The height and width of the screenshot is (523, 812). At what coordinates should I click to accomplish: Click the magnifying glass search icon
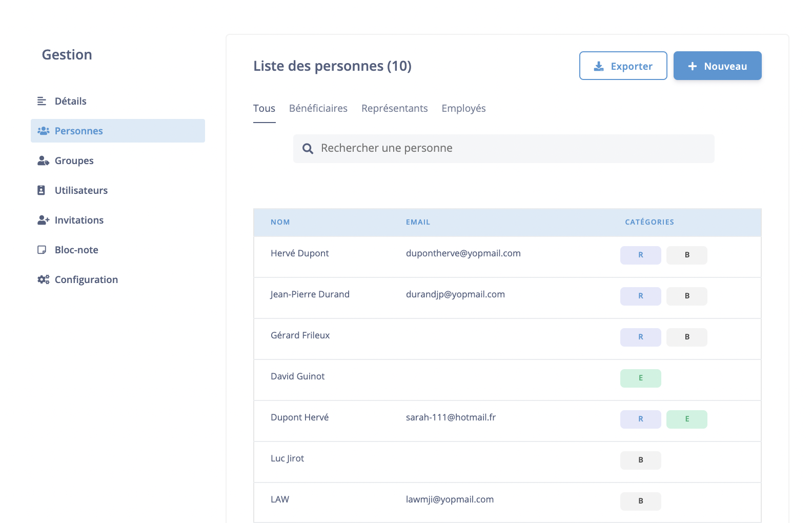[308, 149]
